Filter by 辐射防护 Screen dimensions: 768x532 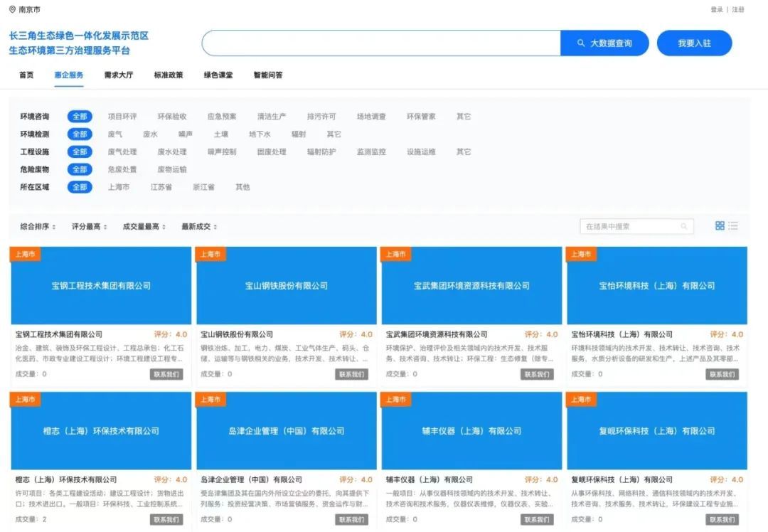322,152
